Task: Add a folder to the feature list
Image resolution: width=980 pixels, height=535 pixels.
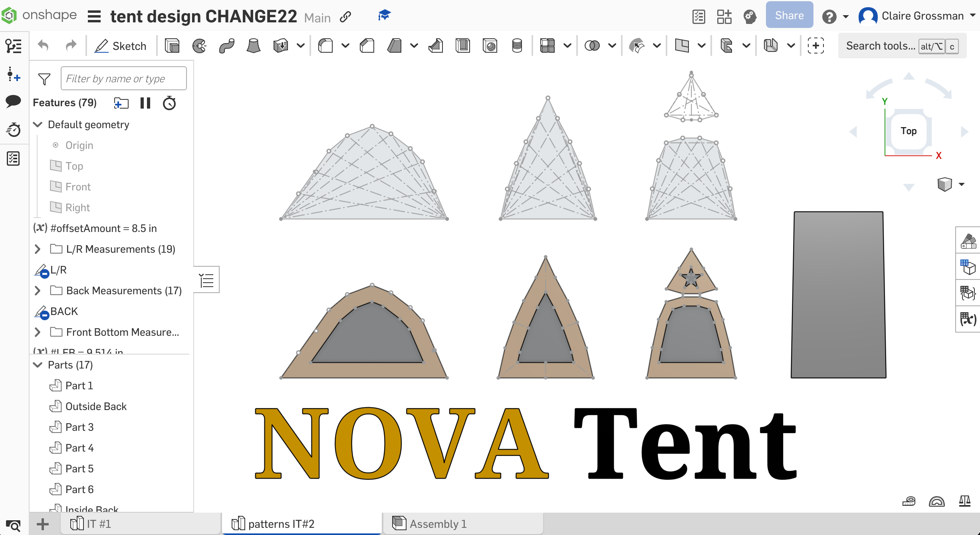Action: (x=121, y=103)
